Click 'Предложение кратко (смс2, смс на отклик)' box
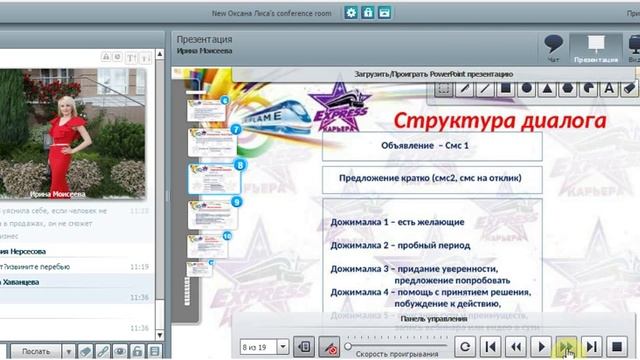The height and width of the screenshot is (360, 640). (x=432, y=179)
